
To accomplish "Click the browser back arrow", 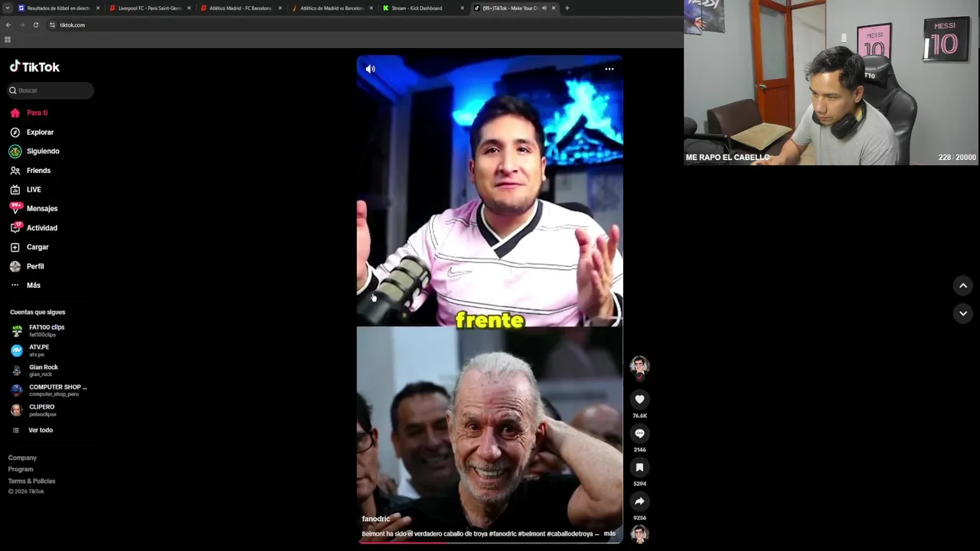I will click(x=8, y=24).
